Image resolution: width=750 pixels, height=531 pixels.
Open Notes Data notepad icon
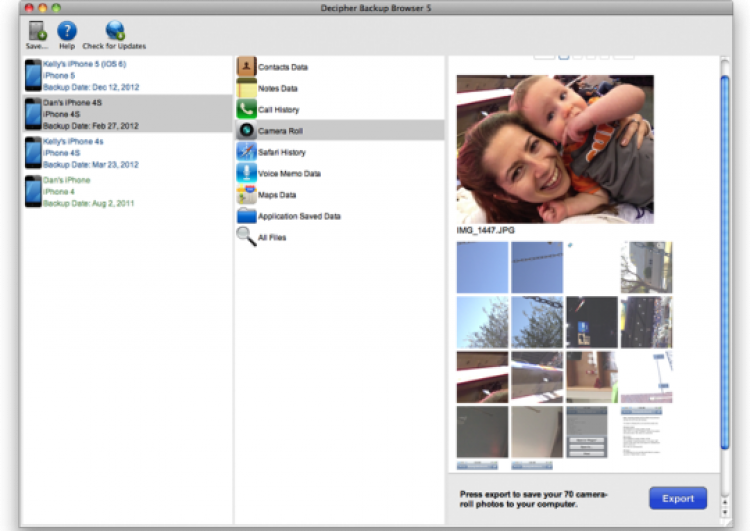point(246,88)
